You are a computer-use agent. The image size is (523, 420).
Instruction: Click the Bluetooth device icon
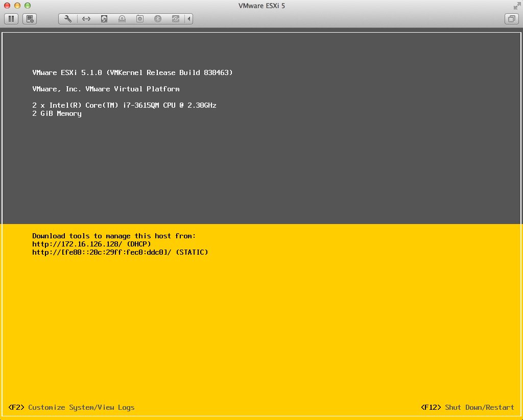click(158, 19)
